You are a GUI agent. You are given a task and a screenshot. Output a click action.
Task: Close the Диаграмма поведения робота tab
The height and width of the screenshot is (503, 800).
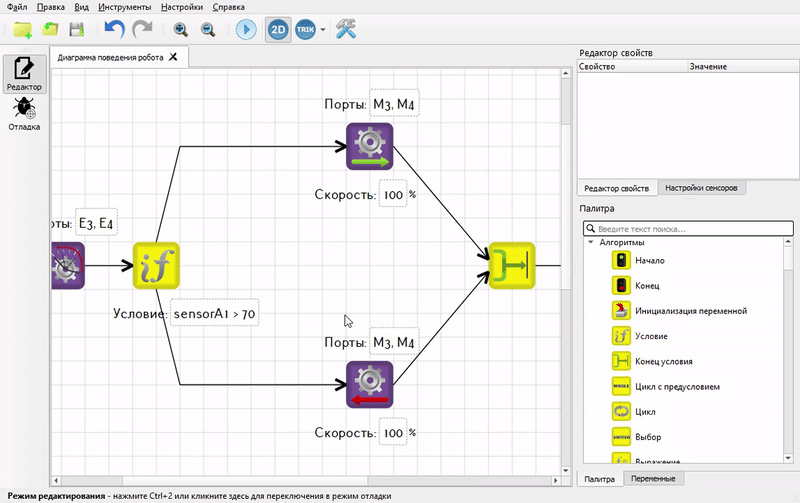(x=173, y=57)
